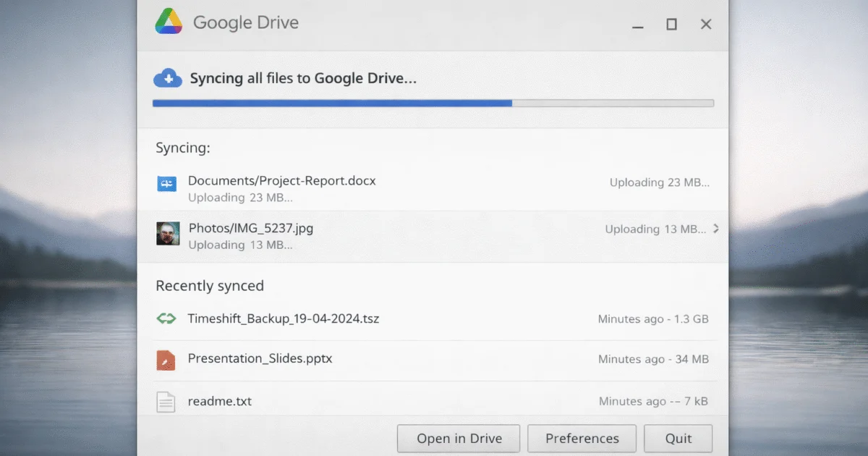This screenshot has width=868, height=456.
Task: Select readme.txt file name
Action: 220,401
